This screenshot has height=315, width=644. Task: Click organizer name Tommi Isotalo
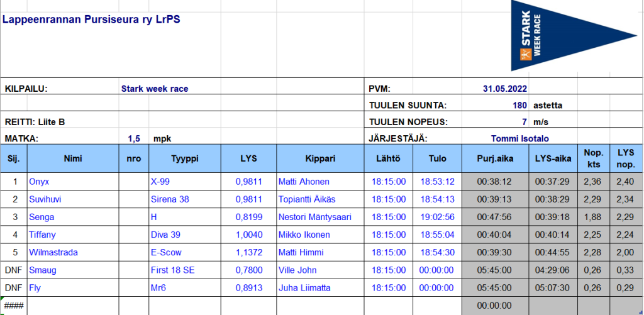[519, 138]
